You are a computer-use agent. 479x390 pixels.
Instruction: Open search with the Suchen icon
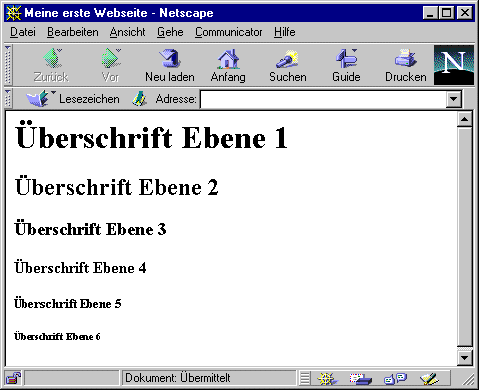[x=288, y=66]
